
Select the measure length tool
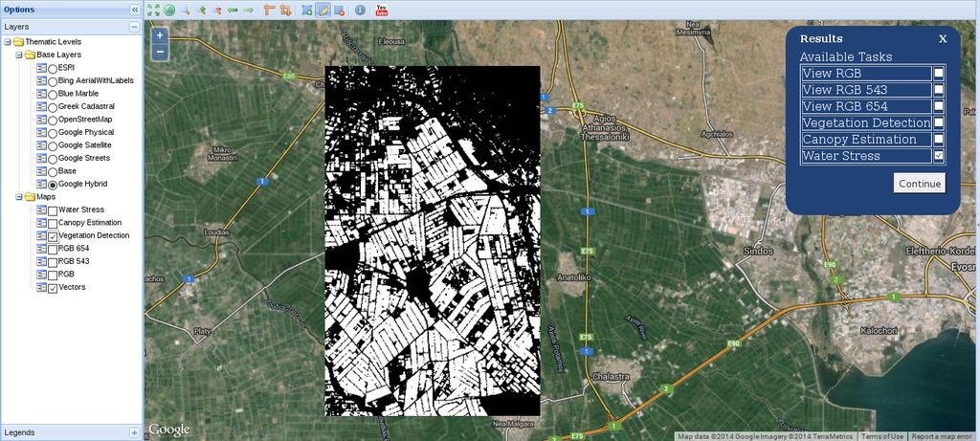coord(269,10)
